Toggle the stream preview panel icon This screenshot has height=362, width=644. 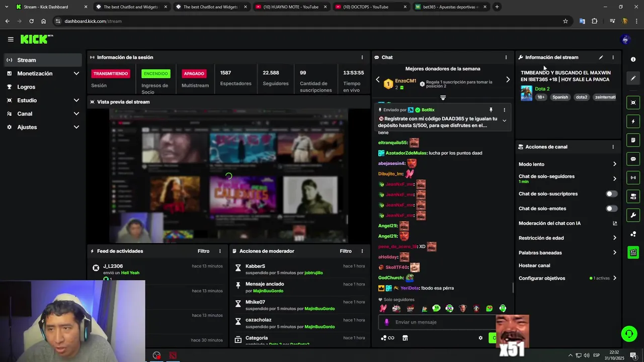point(633,103)
